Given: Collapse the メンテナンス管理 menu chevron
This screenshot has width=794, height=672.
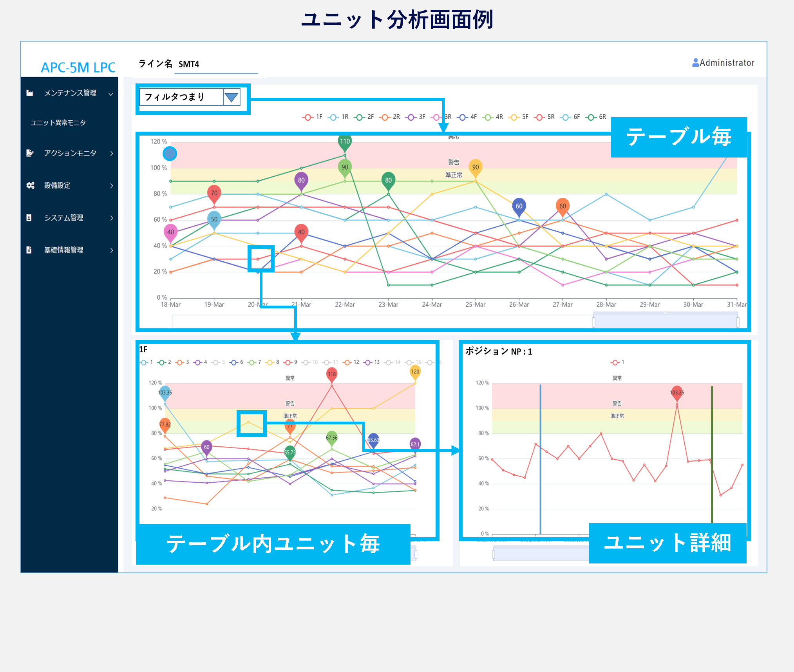Looking at the screenshot, I should [111, 94].
